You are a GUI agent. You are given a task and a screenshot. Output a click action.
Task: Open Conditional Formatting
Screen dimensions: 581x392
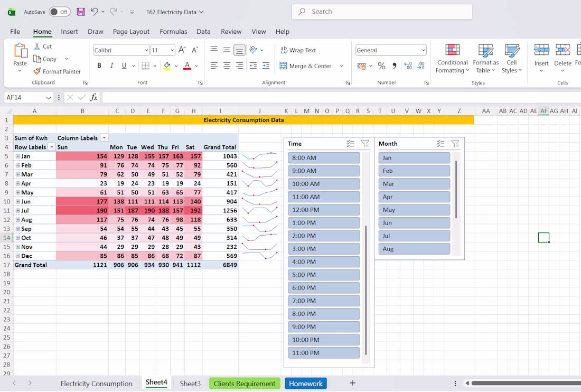(x=452, y=59)
